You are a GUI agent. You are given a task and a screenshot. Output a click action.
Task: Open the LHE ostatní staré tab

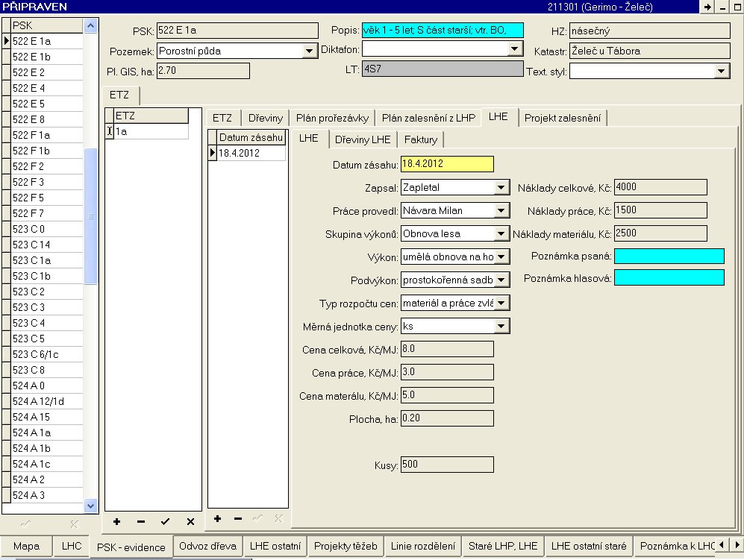tap(589, 547)
